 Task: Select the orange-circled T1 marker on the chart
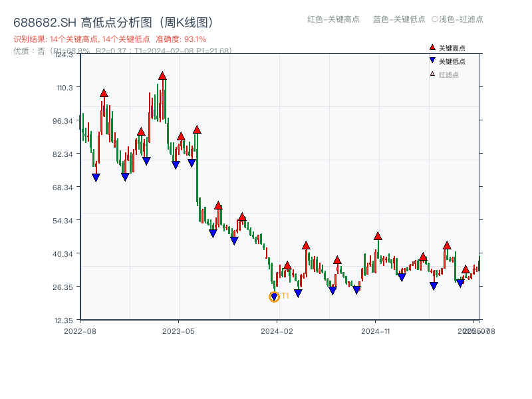[x=273, y=297]
